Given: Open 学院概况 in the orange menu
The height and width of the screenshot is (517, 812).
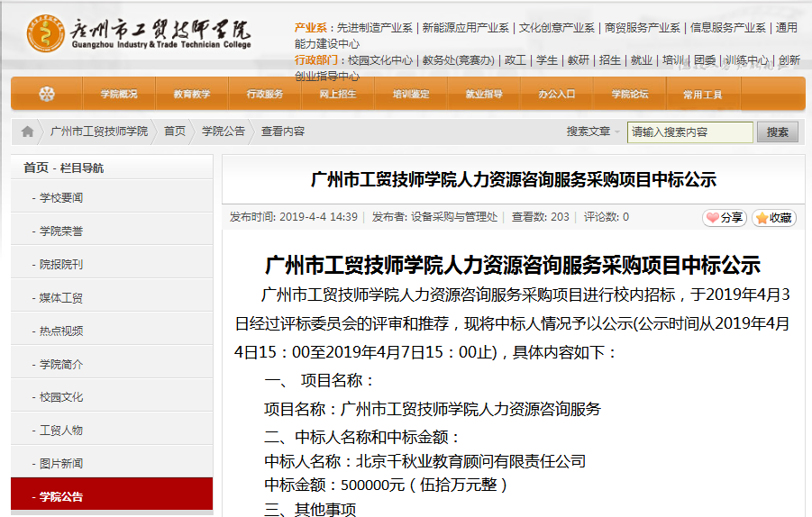Looking at the screenshot, I should pyautogui.click(x=119, y=94).
